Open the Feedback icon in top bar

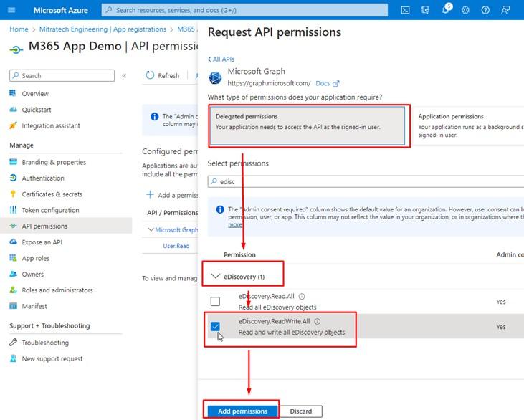pos(505,10)
